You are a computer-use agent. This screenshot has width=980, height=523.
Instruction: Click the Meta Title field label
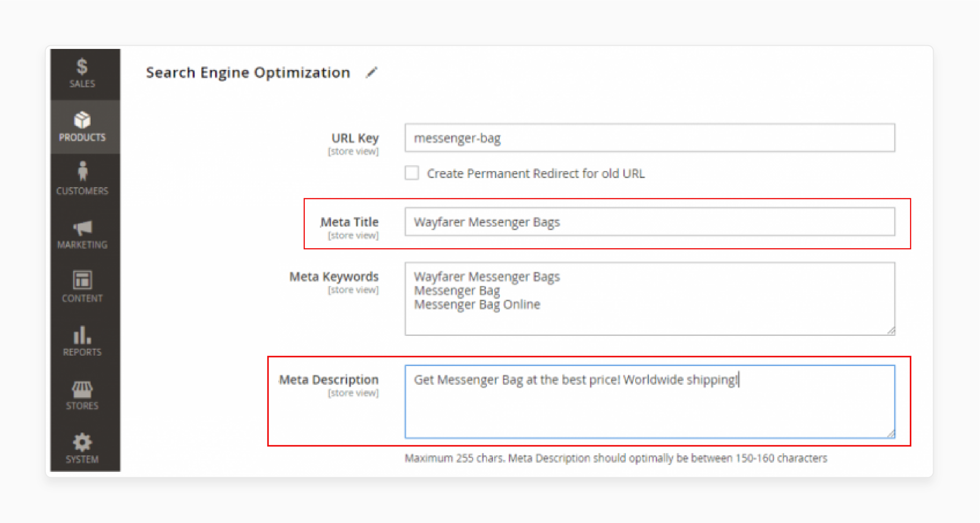(x=349, y=222)
